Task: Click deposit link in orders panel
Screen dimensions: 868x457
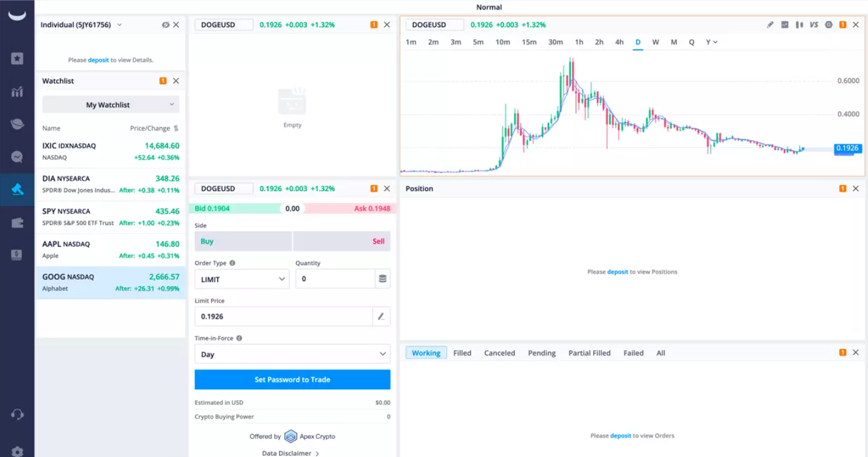Action: pyautogui.click(x=621, y=436)
